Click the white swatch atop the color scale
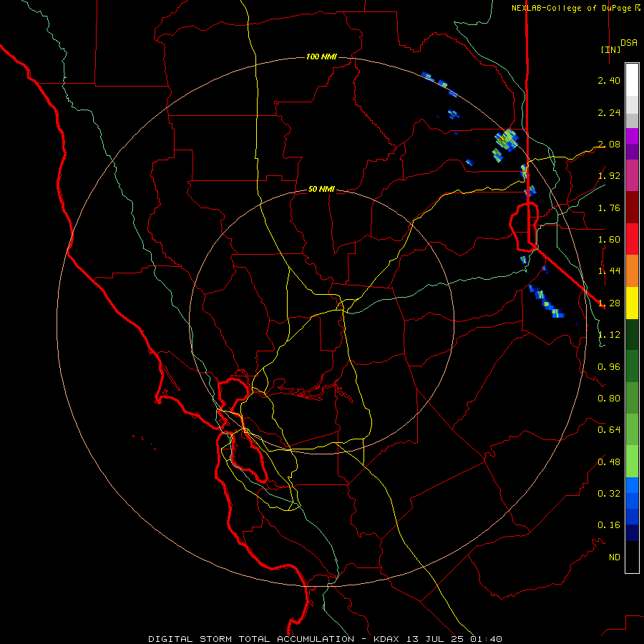 [632, 79]
